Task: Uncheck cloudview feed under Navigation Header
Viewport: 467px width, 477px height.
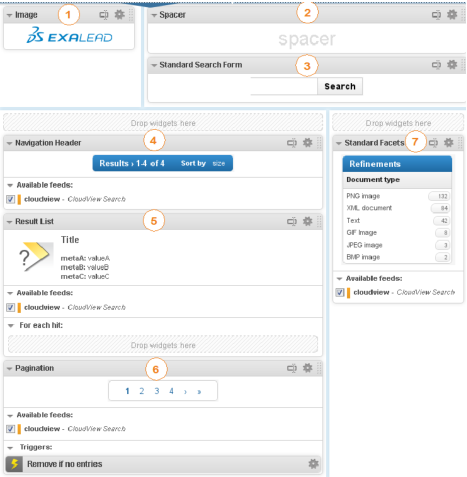Action: [11, 199]
